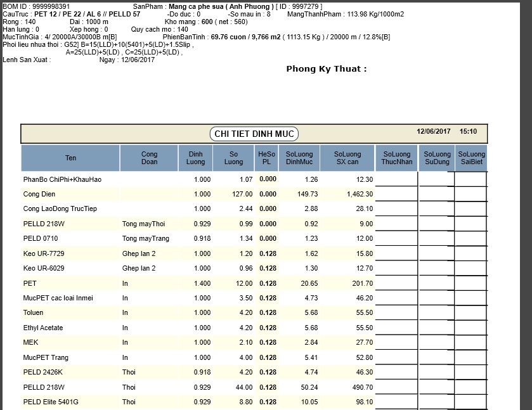The image size is (532, 410).
Task: Click the BOM ID 9999998391 text
Action: (37, 6)
